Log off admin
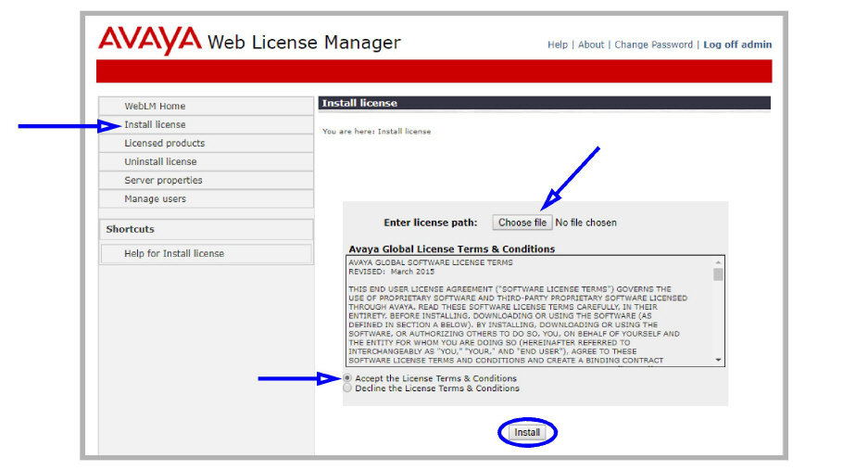Image resolution: width=868 pixels, height=471 pixels. 737,45
